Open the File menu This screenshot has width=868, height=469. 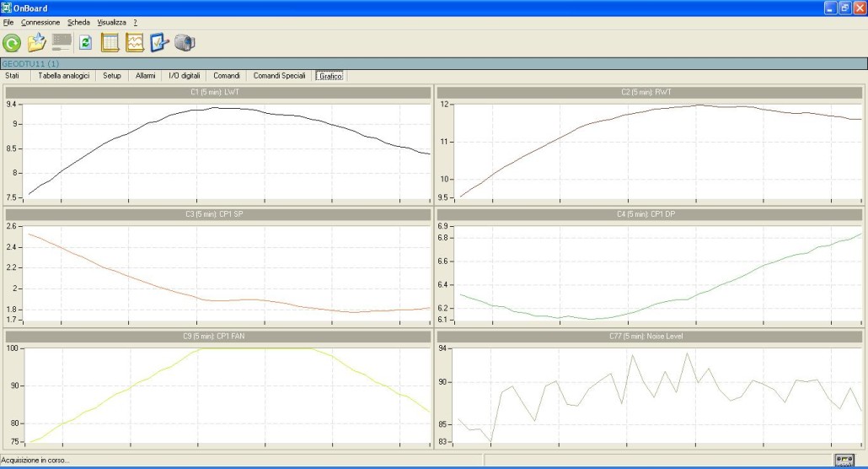[x=8, y=22]
